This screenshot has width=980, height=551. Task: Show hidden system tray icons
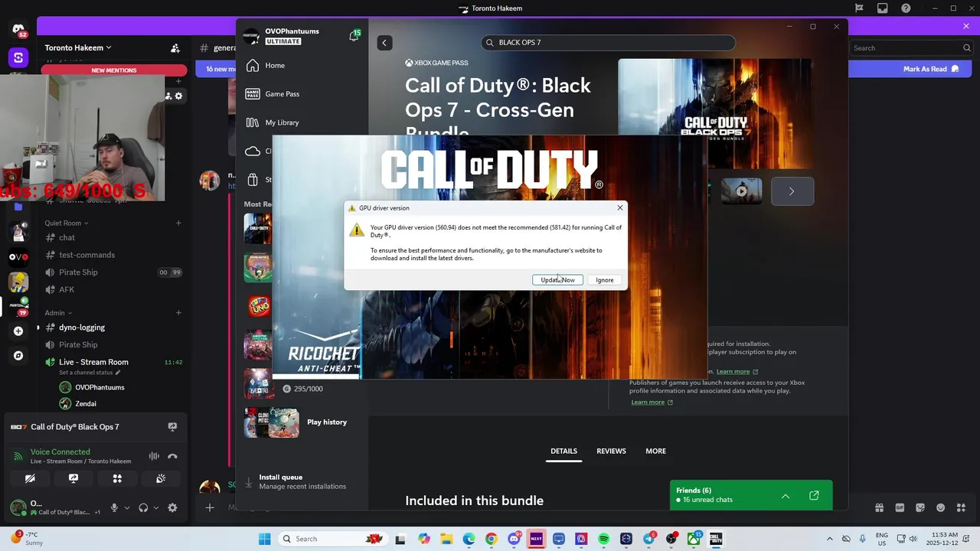click(831, 539)
